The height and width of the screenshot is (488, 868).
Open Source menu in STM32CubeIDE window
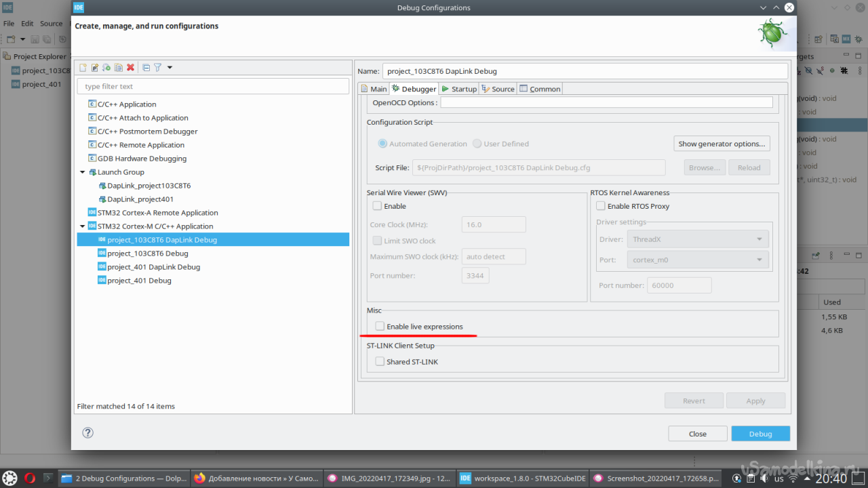point(51,24)
